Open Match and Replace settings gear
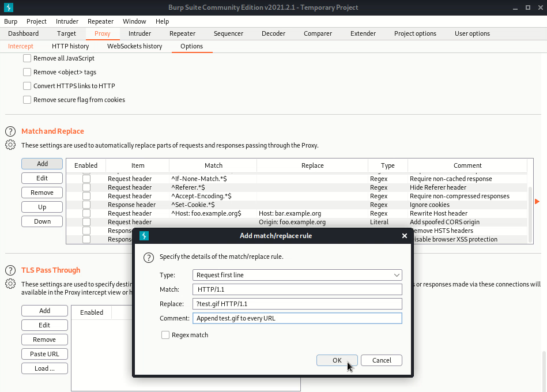Screen dimensions: 547x392 click(x=10, y=145)
